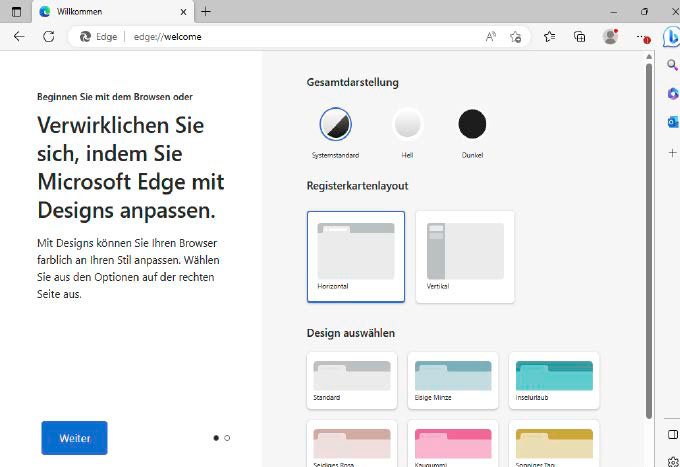The height and width of the screenshot is (467, 680).
Task: Pick the Standard design theme
Action: (352, 380)
